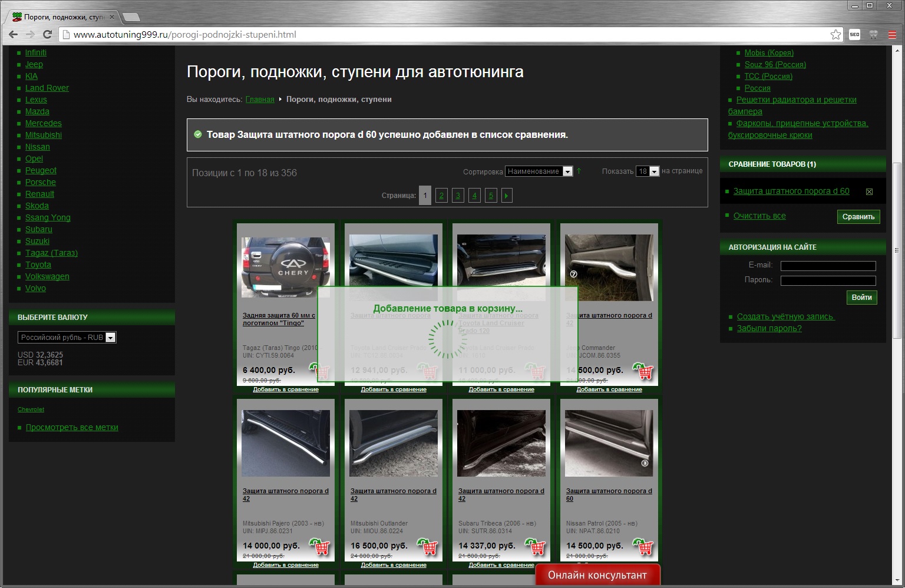
Task: Go to page 4 of results
Action: pos(474,196)
